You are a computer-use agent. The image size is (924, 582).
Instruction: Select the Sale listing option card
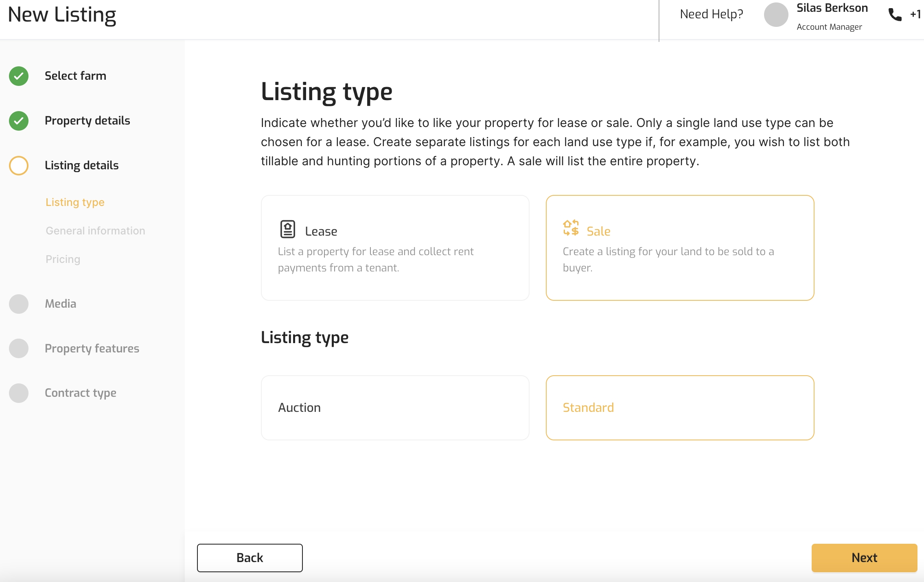(680, 248)
